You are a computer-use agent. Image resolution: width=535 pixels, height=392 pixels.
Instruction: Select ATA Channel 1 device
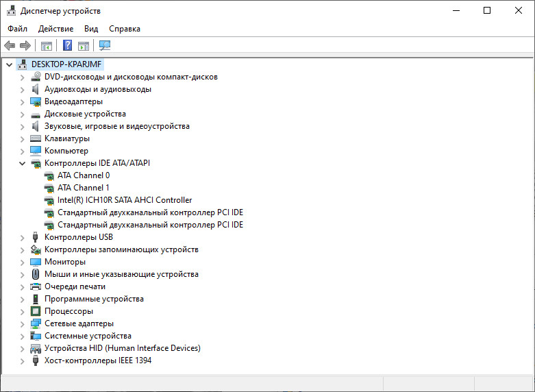(84, 188)
